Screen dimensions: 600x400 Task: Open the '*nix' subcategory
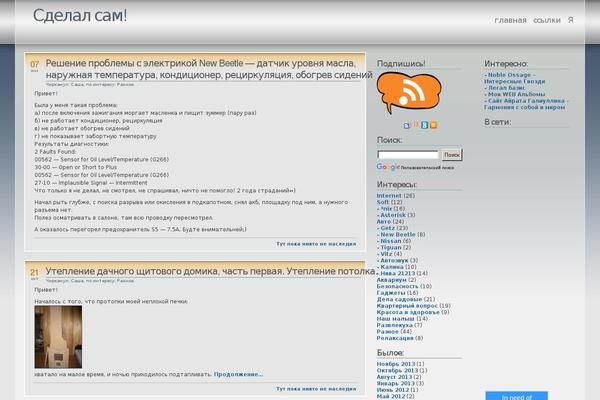(x=385, y=209)
